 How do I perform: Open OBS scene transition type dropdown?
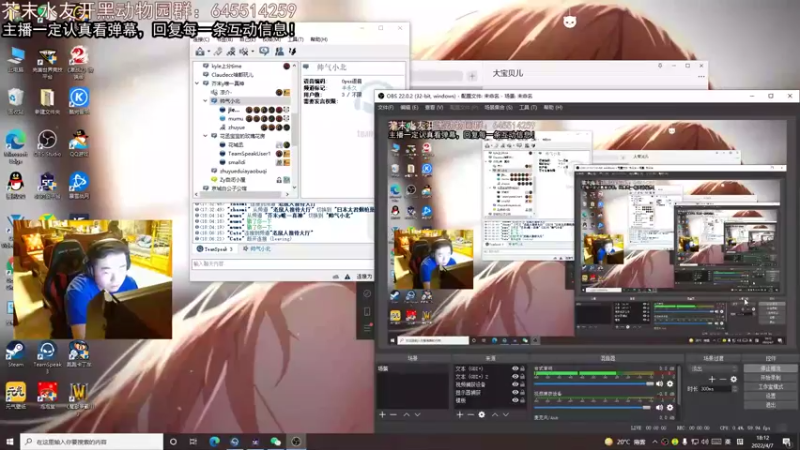[713, 368]
